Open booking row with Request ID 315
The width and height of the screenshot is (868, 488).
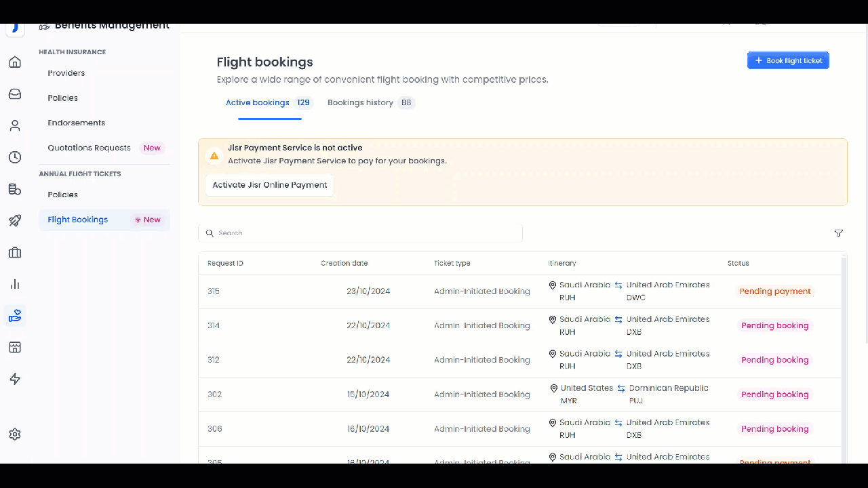click(214, 291)
